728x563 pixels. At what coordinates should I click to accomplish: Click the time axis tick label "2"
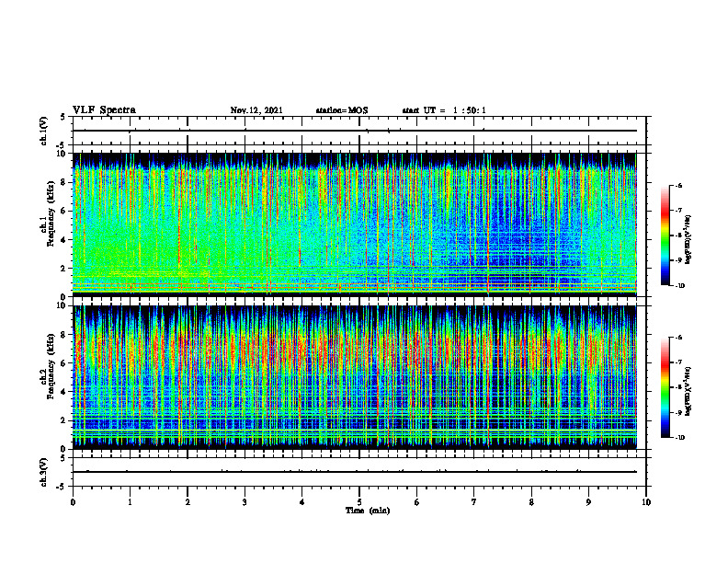(188, 502)
